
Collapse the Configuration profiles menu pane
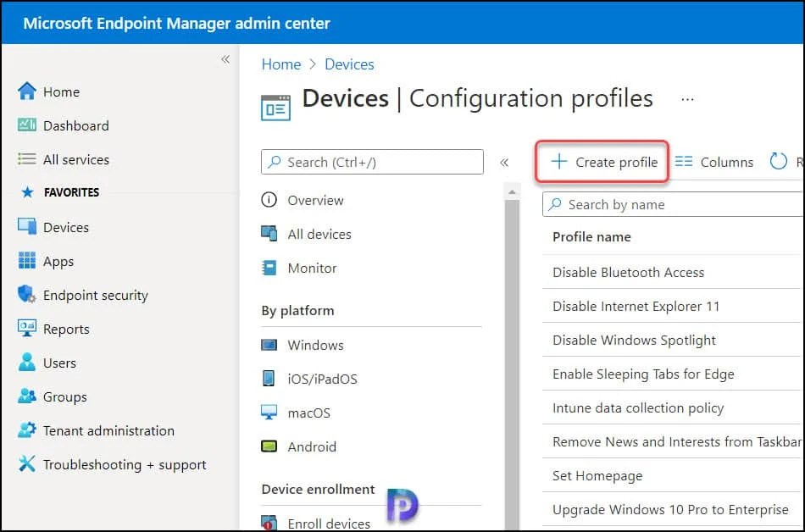pos(505,161)
